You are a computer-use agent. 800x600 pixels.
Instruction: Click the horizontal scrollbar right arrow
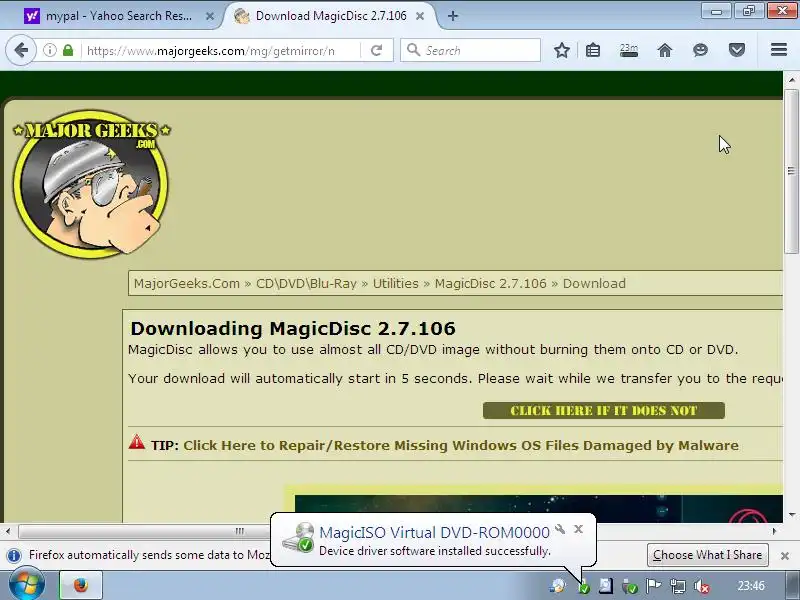click(x=774, y=531)
